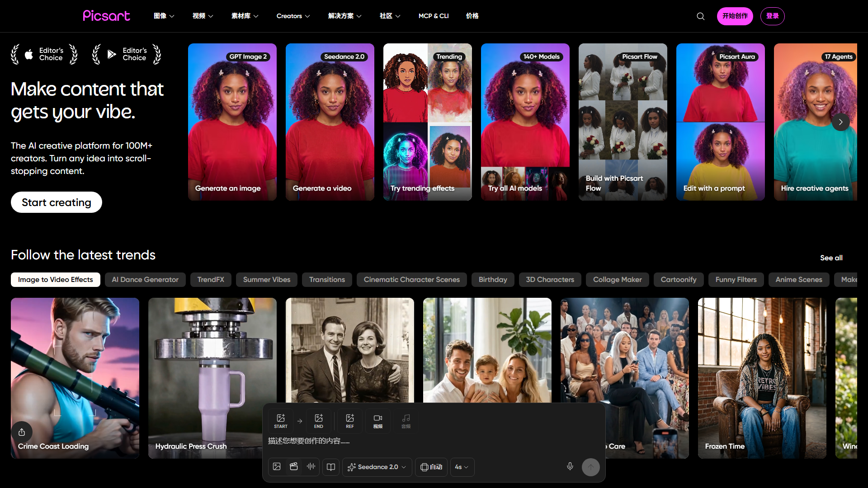The image size is (868, 488).
Task: Open the Frozen Time effect
Action: point(762,378)
